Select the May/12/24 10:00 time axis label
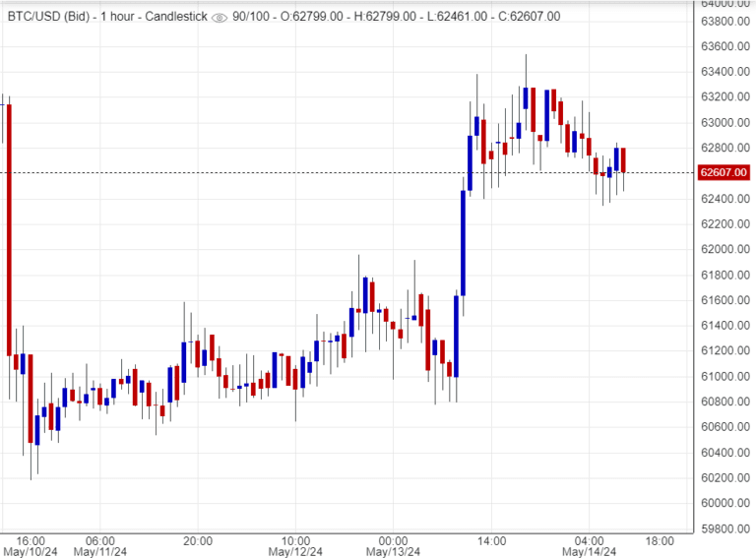 coord(296,546)
